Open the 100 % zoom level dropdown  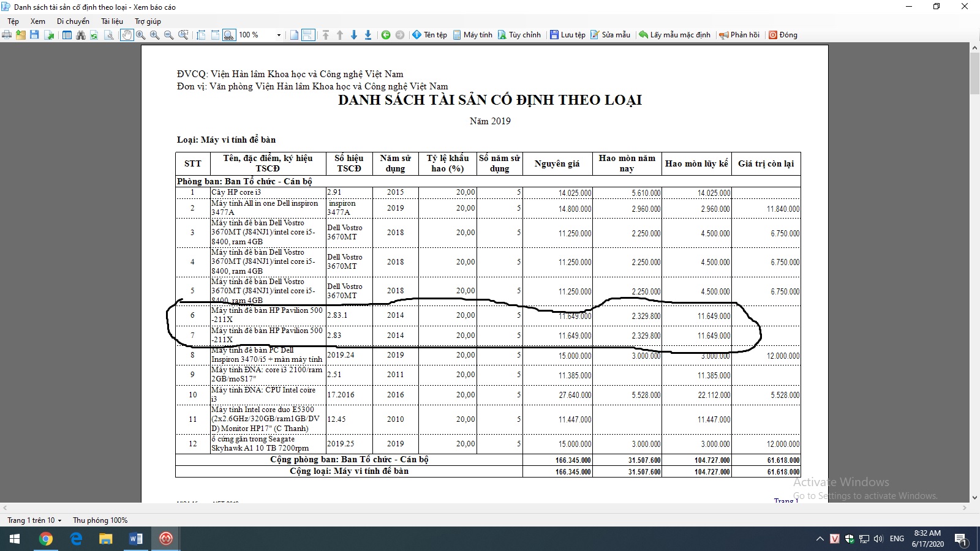[279, 35]
